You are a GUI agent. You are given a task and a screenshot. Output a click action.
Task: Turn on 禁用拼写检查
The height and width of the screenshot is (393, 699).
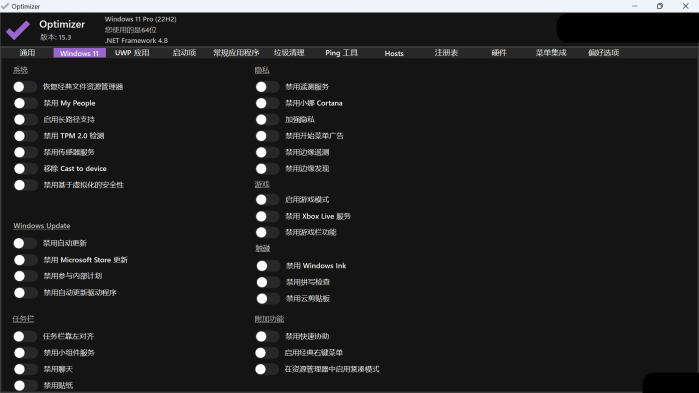tap(267, 282)
